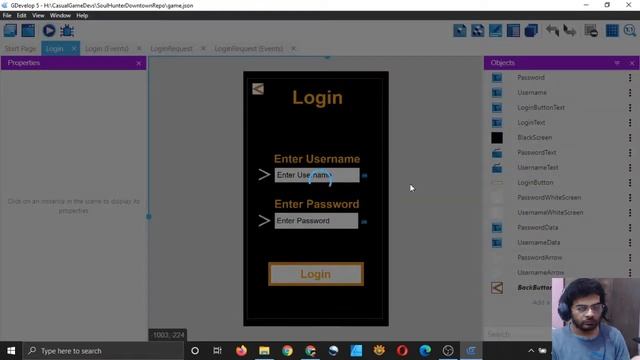Select Enter Password field in scene
This screenshot has height=360, width=640.
tap(316, 221)
